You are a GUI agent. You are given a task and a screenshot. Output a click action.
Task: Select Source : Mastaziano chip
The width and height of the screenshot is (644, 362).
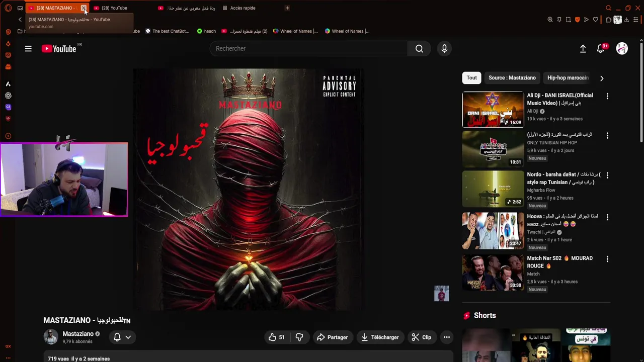click(x=512, y=78)
